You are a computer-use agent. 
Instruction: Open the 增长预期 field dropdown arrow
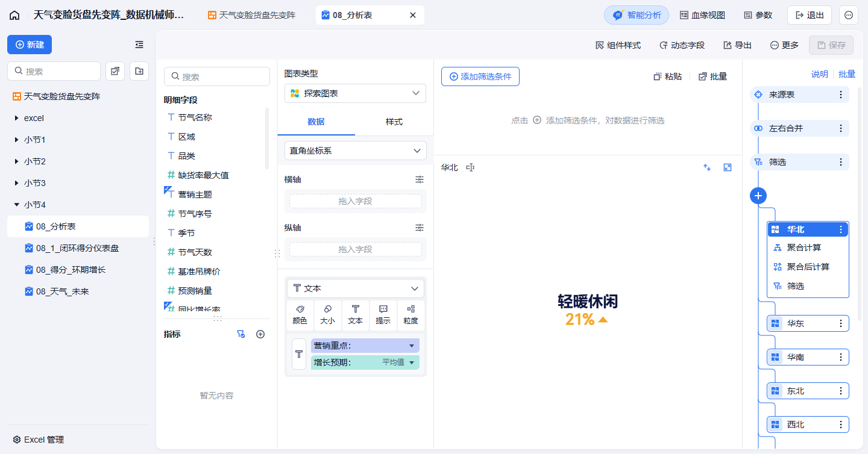coord(412,362)
